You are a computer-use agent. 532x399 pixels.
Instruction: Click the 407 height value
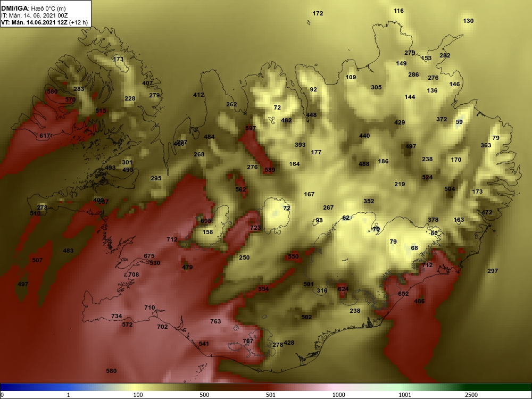(147, 83)
